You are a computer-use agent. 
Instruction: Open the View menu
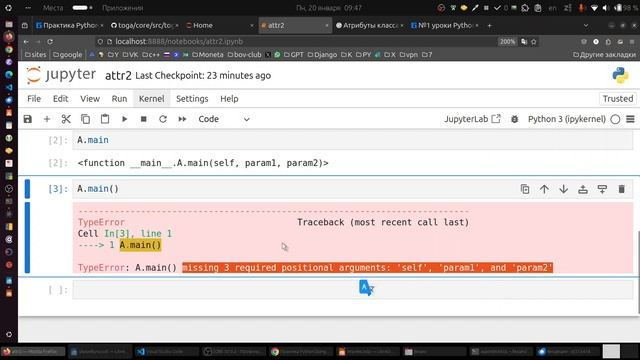click(x=90, y=99)
